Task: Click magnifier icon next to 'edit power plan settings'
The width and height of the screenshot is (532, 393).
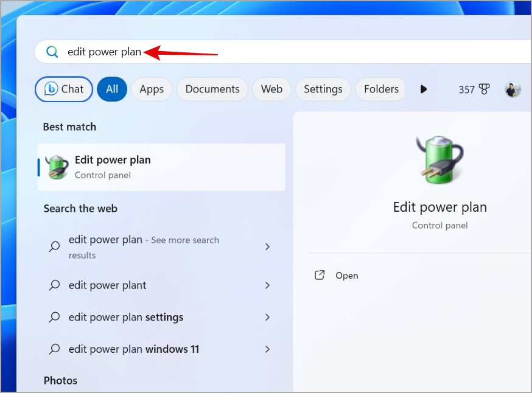Action: (54, 317)
